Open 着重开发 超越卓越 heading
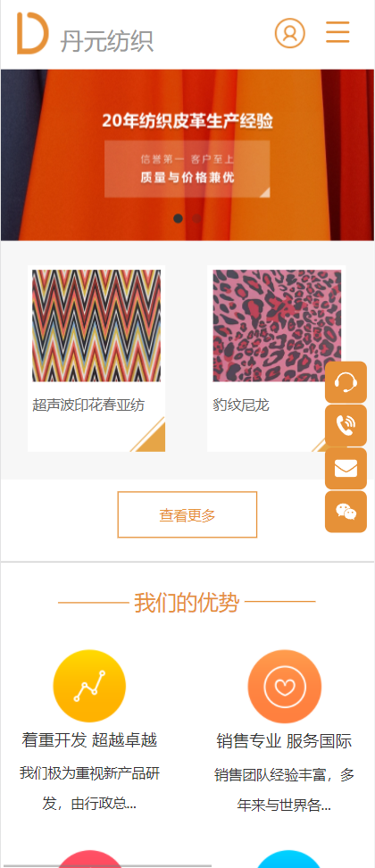 click(x=89, y=740)
